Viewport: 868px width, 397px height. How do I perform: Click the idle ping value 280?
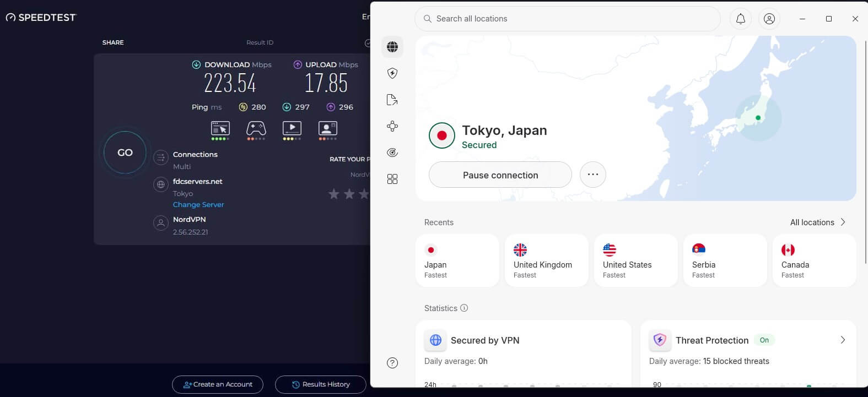click(258, 107)
